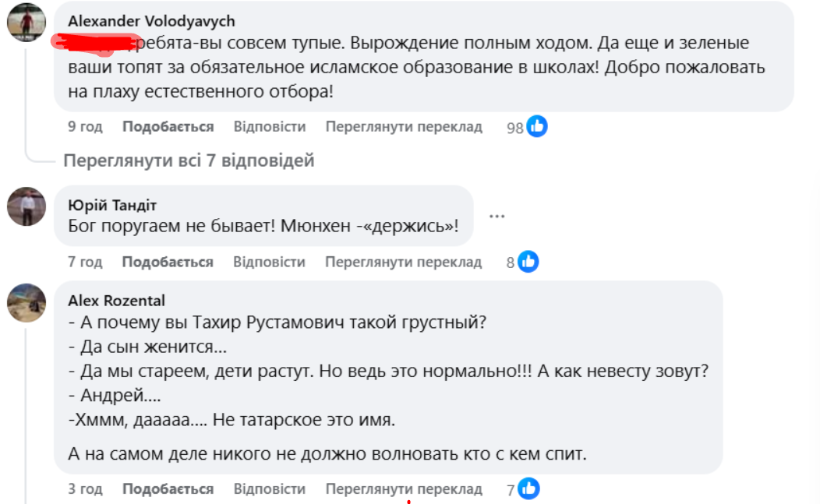Open Alexander Volodyavych profile picture
Viewport: 820px width, 504px height.
(x=27, y=22)
